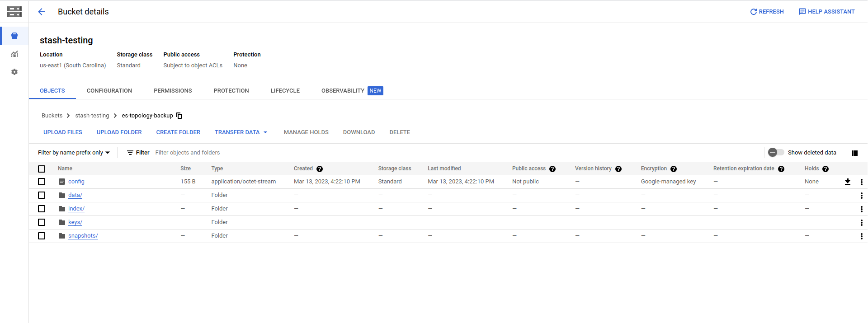Click the Upload Files button

coord(63,132)
